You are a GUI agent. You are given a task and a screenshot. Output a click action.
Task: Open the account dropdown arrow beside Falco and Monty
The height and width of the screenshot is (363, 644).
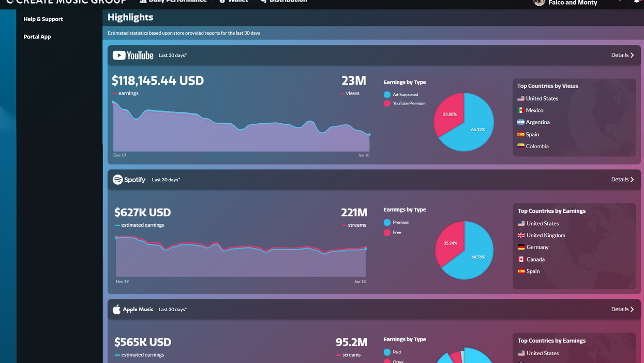pyautogui.click(x=620, y=2)
